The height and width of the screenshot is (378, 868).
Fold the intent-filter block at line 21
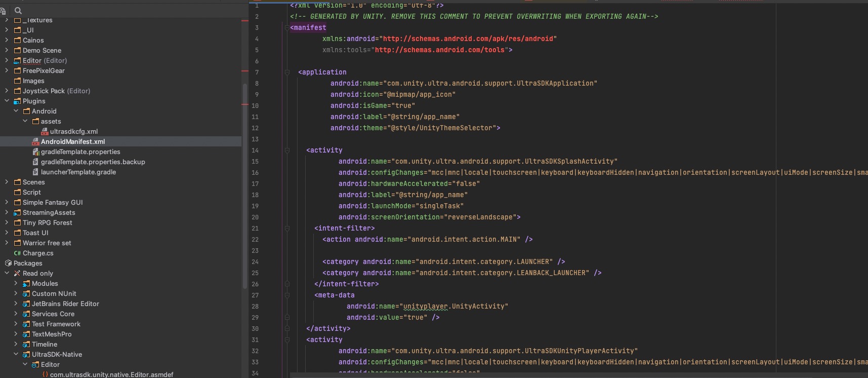coord(287,229)
